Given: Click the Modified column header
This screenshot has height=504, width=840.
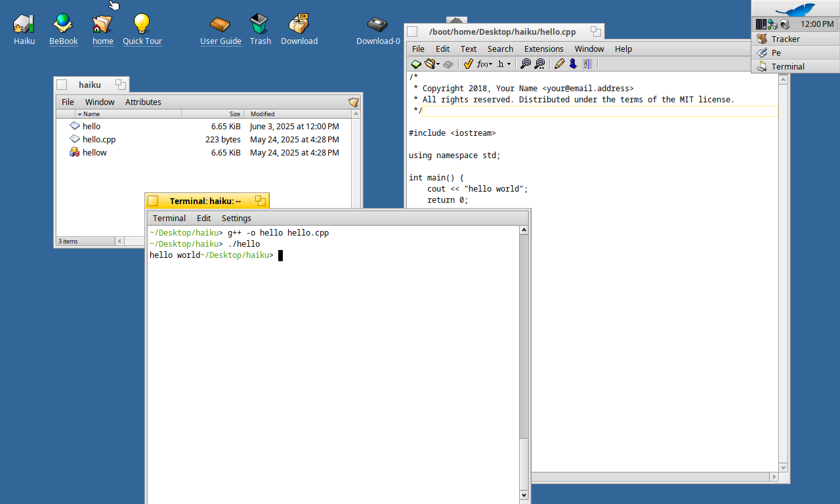Looking at the screenshot, I should pyautogui.click(x=297, y=114).
